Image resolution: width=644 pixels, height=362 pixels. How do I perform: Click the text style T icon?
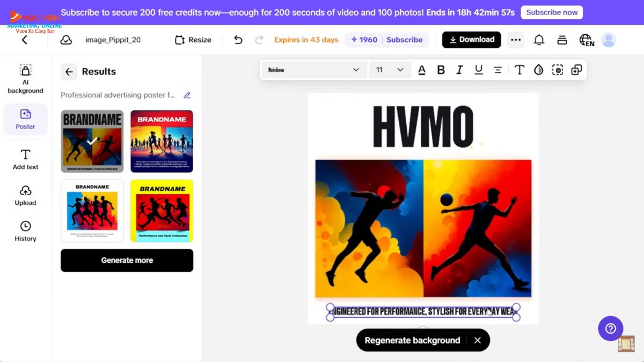[x=519, y=70]
